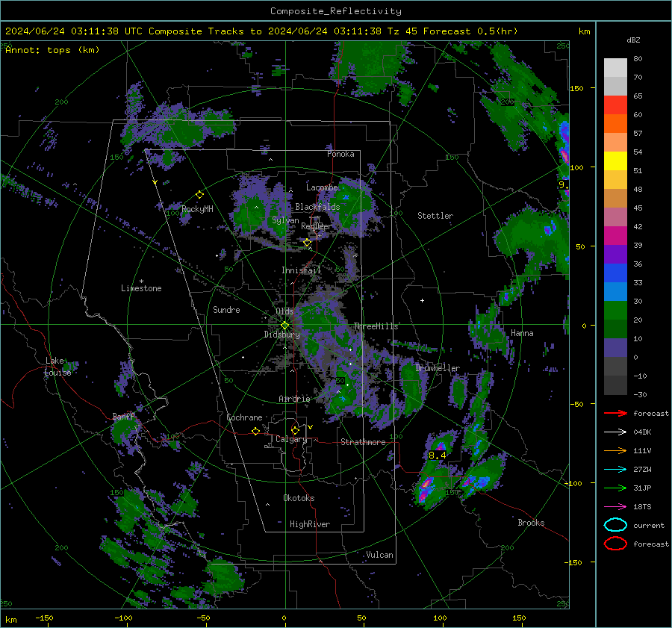Screen dimensions: 672x628
Task: Click the green 31JP arrow legend icon
Action: point(615,488)
